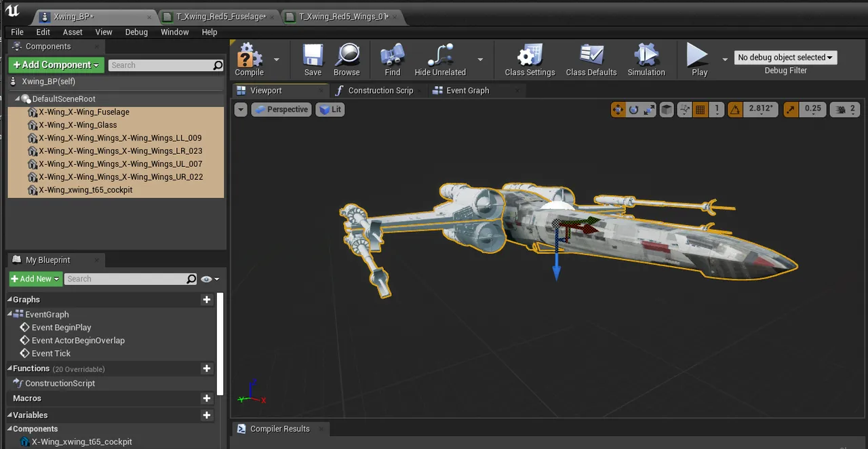The width and height of the screenshot is (868, 449).
Task: Open the Window menu
Action: click(175, 32)
